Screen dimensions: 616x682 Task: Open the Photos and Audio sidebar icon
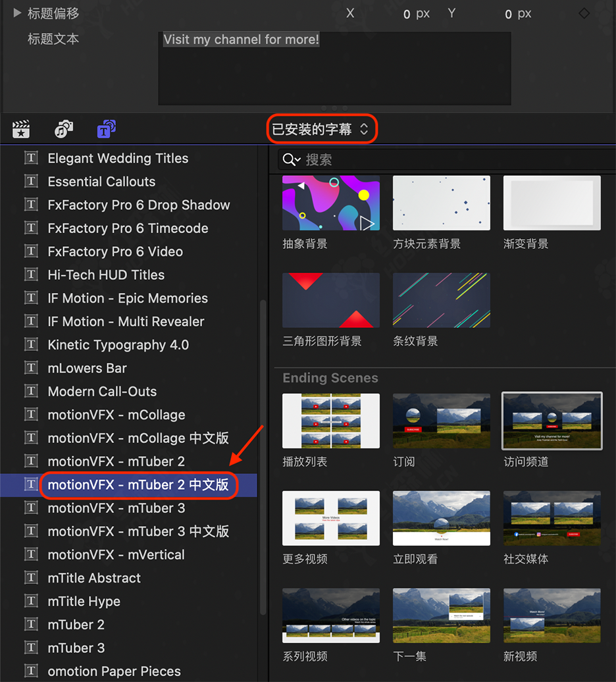[x=63, y=129]
